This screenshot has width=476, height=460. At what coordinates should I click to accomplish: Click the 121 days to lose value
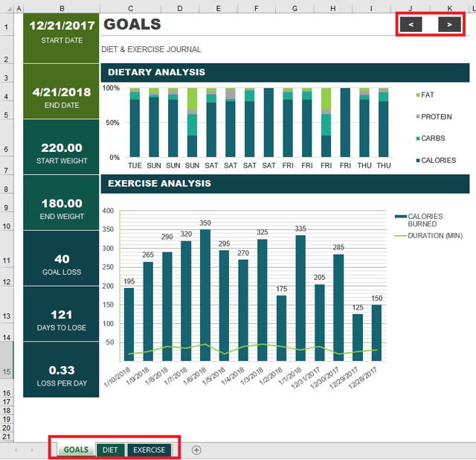[61, 314]
